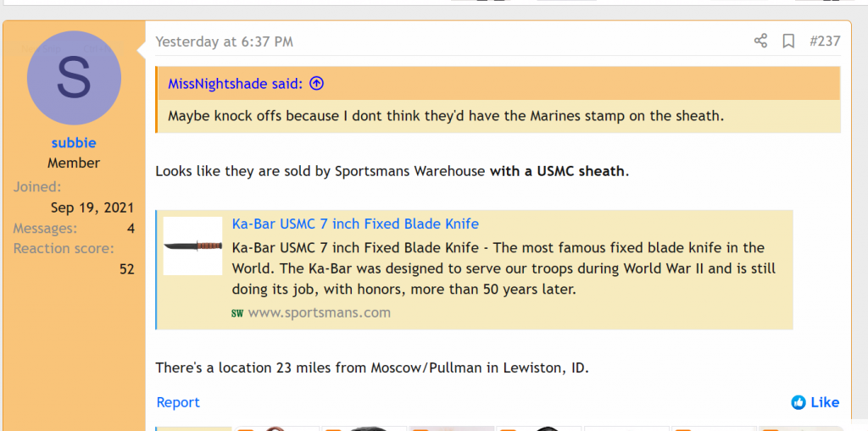Click the Member title under subbie

point(74,163)
